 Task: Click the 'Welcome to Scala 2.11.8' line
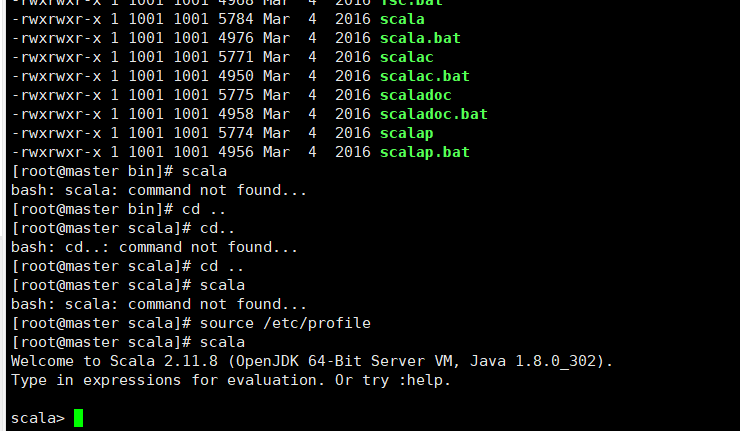click(x=311, y=362)
